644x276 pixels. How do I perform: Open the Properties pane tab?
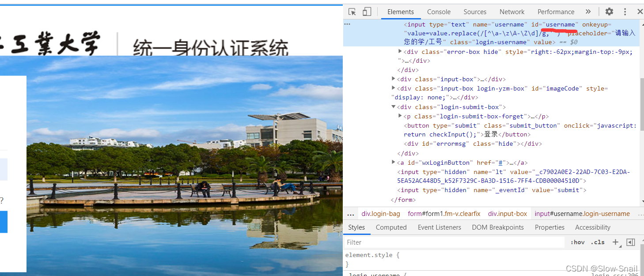coord(549,227)
